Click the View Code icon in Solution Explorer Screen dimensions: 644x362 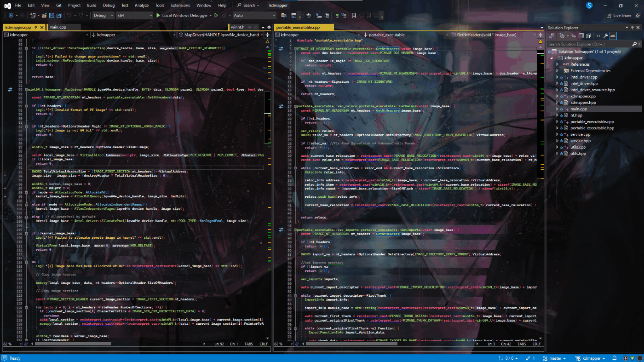(598, 36)
